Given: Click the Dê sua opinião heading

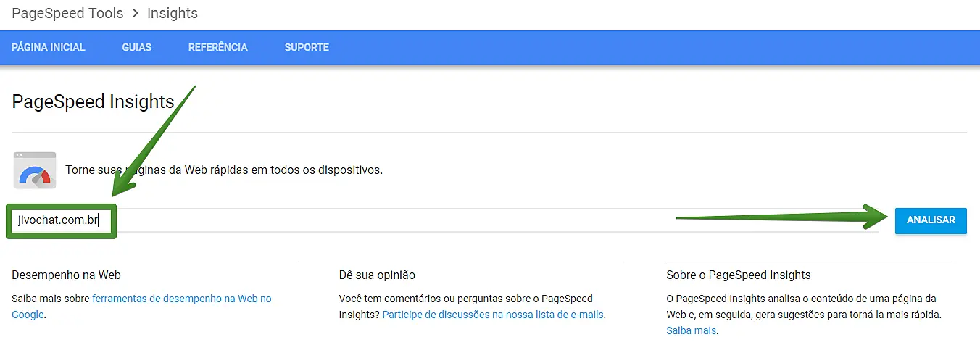Looking at the screenshot, I should click(x=377, y=275).
